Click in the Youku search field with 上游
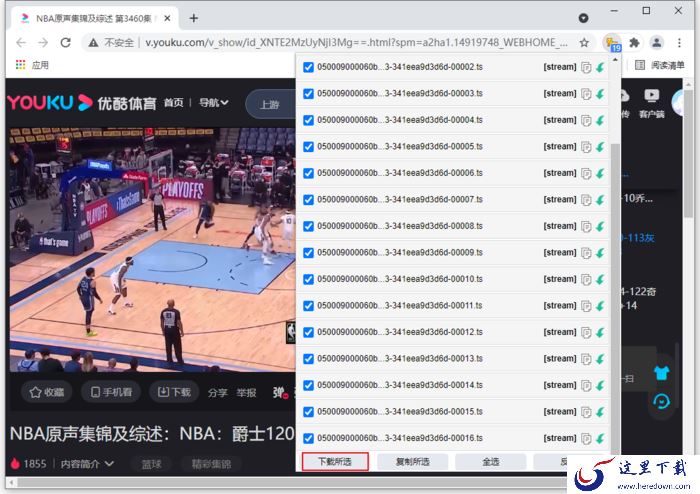This screenshot has width=700, height=494. point(270,105)
